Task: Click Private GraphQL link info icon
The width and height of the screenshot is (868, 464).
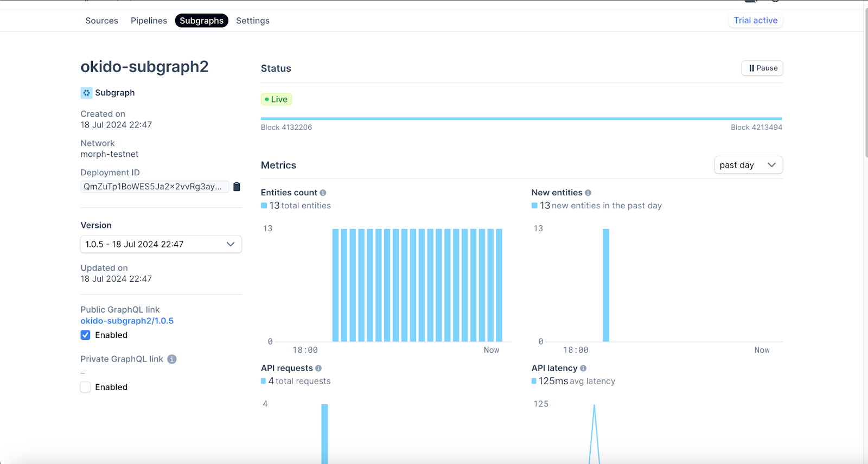Action: 172,359
